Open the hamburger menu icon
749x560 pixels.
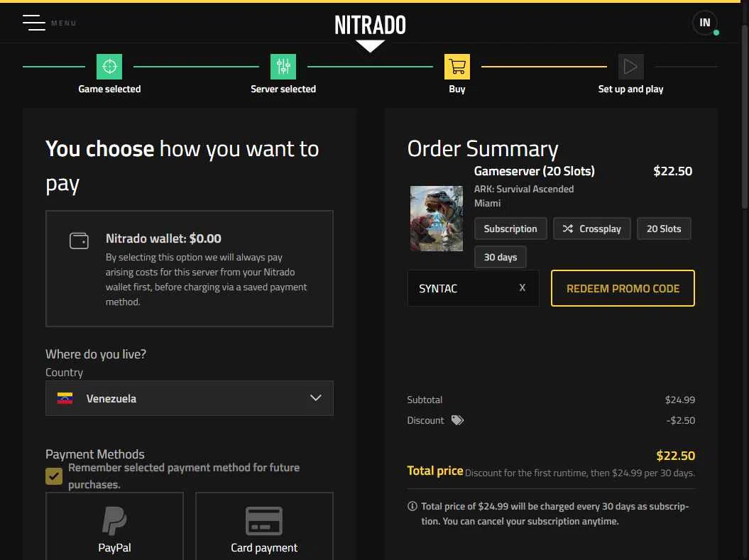(34, 23)
